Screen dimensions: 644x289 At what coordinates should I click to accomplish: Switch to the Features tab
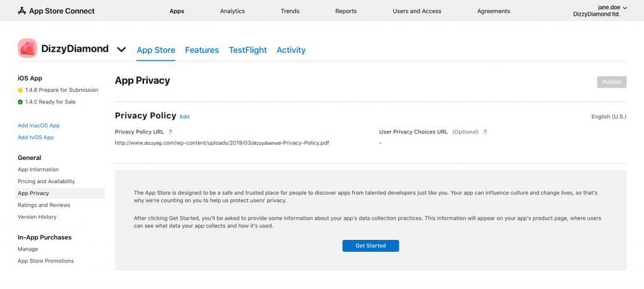coord(202,50)
